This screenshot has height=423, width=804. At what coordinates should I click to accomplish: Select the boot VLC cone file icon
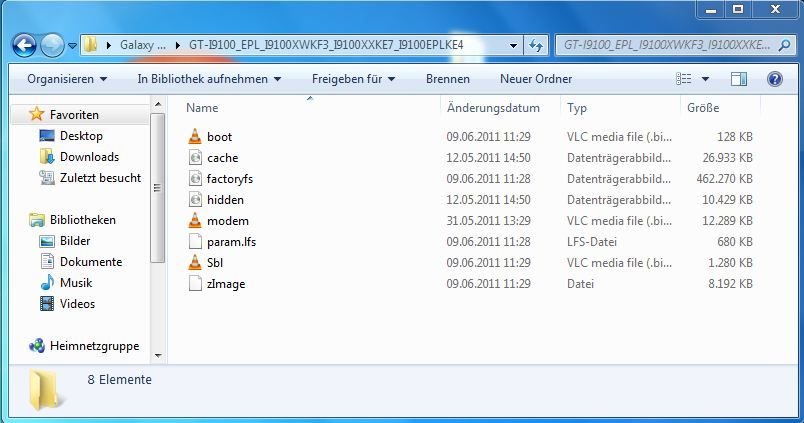195,136
